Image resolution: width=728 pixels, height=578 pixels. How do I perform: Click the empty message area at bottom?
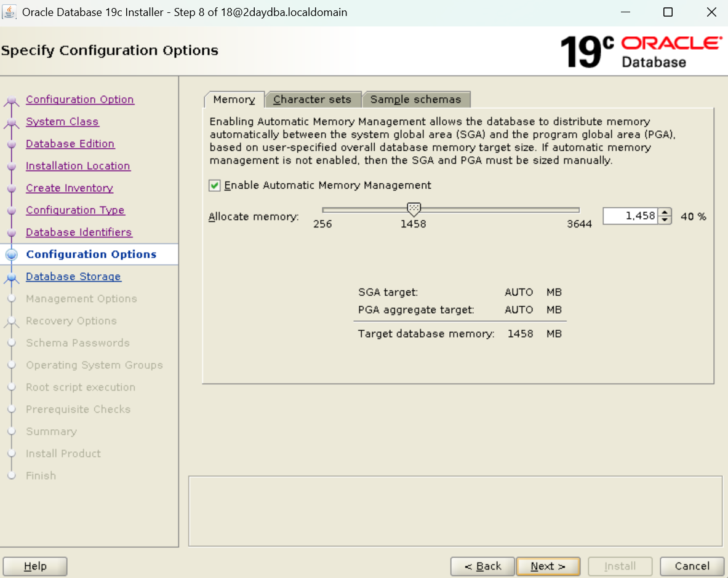455,511
